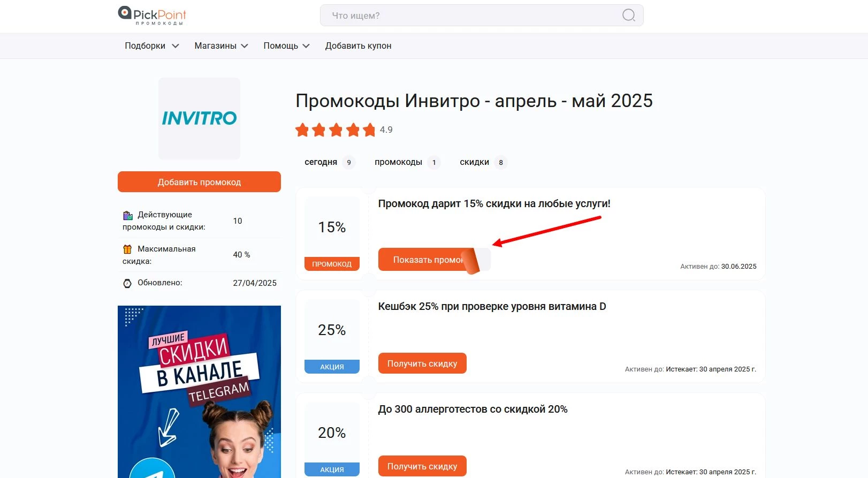Click the Обновлено clock icon
The image size is (868, 478).
(127, 283)
